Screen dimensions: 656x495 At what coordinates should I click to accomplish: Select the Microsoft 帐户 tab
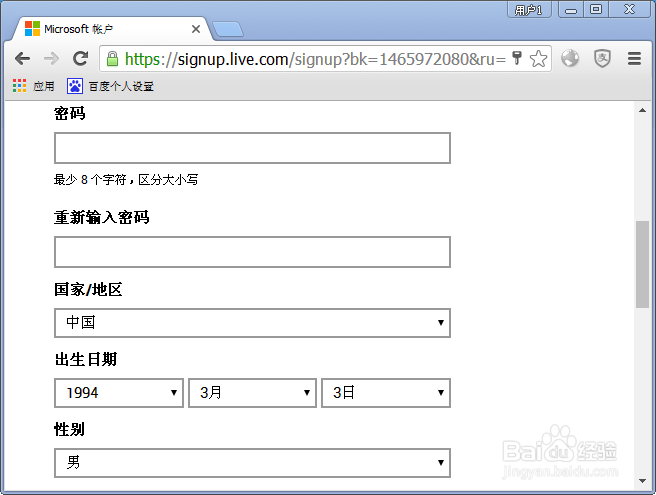(111, 29)
